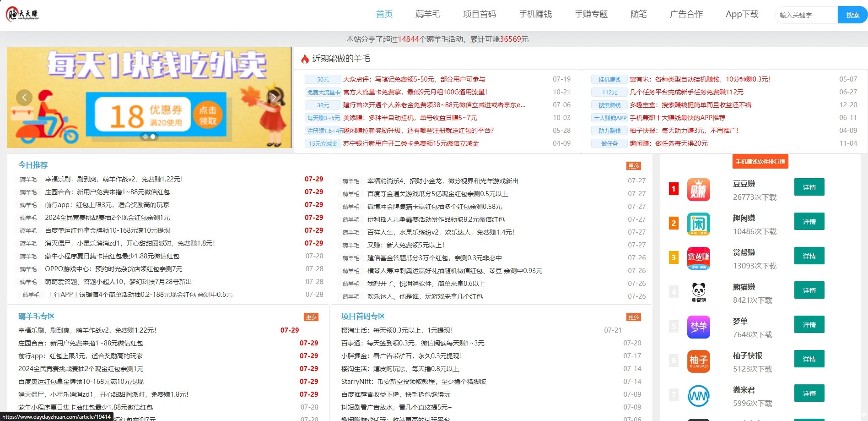
Task: Click the 柚子快报 app icon
Action: pyautogui.click(x=699, y=361)
